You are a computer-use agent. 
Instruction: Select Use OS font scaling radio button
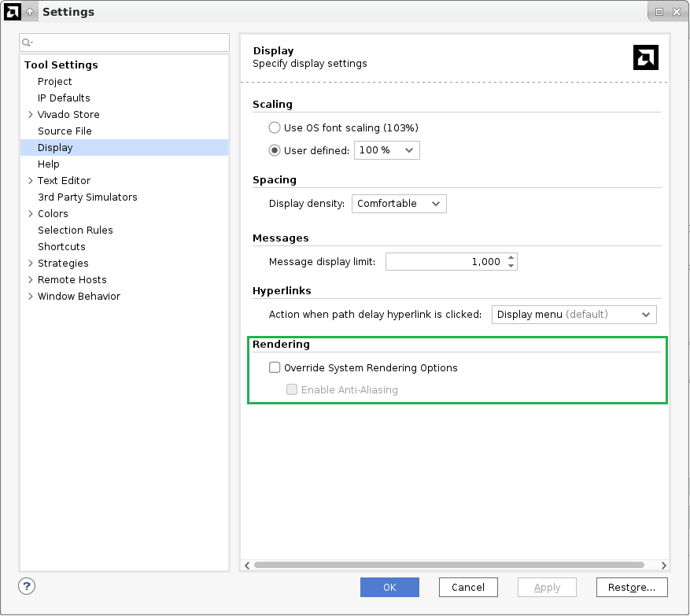pos(275,127)
